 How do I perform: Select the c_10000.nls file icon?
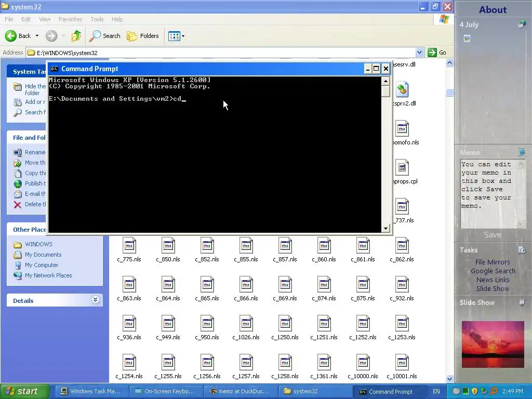(363, 362)
